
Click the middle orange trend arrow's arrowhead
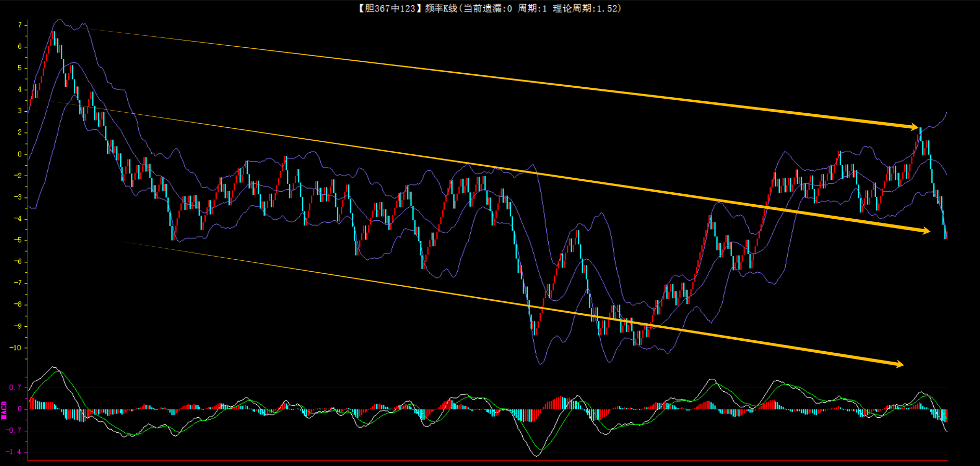(x=925, y=231)
